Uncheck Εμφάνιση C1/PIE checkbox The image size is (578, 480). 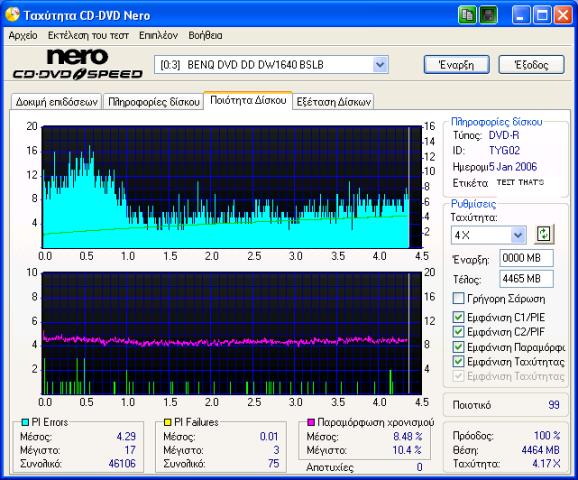458,317
